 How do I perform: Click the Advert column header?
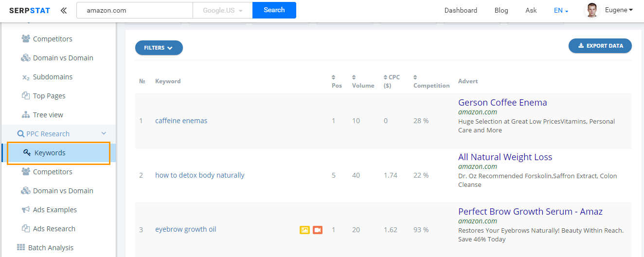click(468, 81)
